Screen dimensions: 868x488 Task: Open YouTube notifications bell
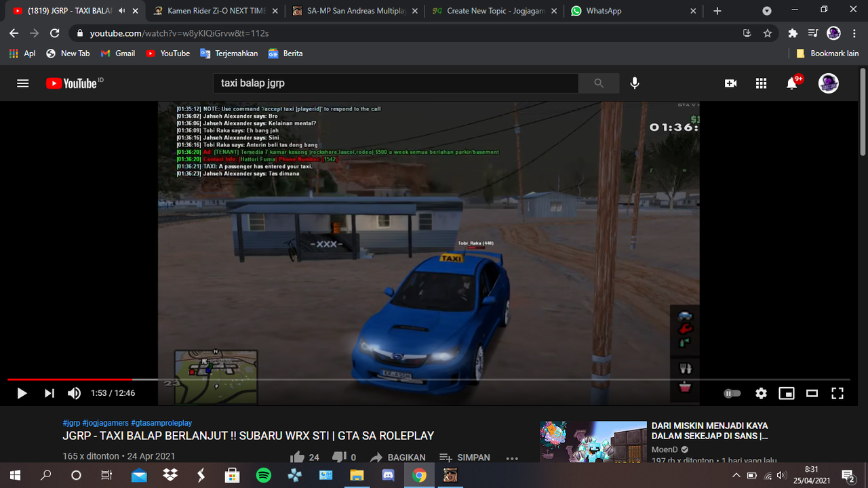click(792, 83)
